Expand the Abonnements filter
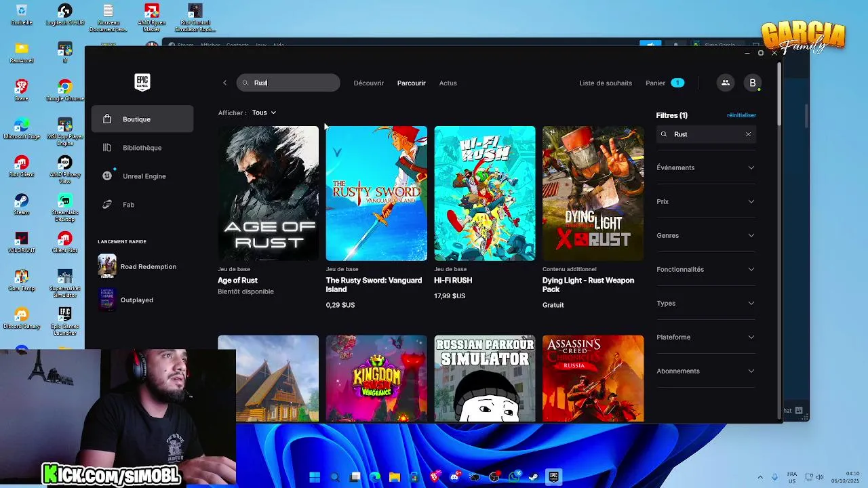 706,371
